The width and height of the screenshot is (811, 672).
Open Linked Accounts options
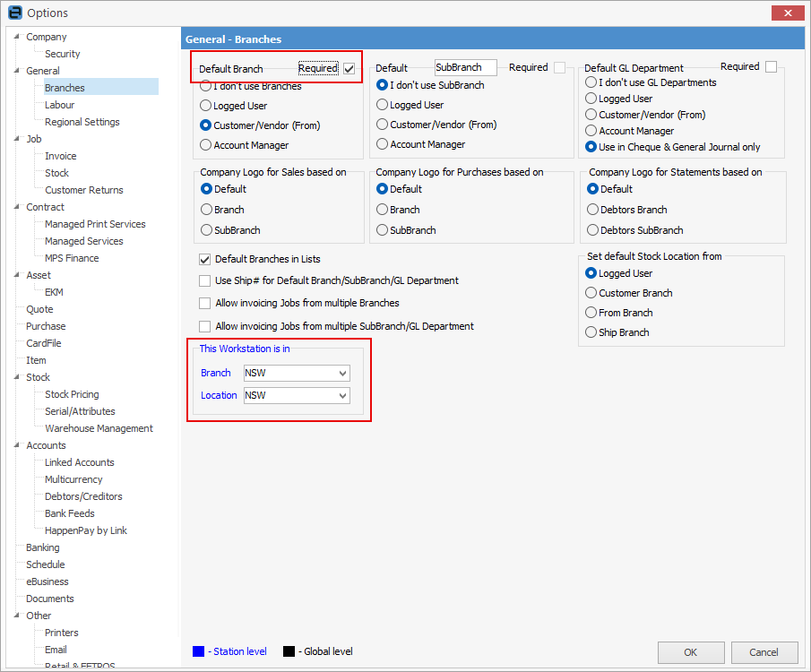[80, 462]
